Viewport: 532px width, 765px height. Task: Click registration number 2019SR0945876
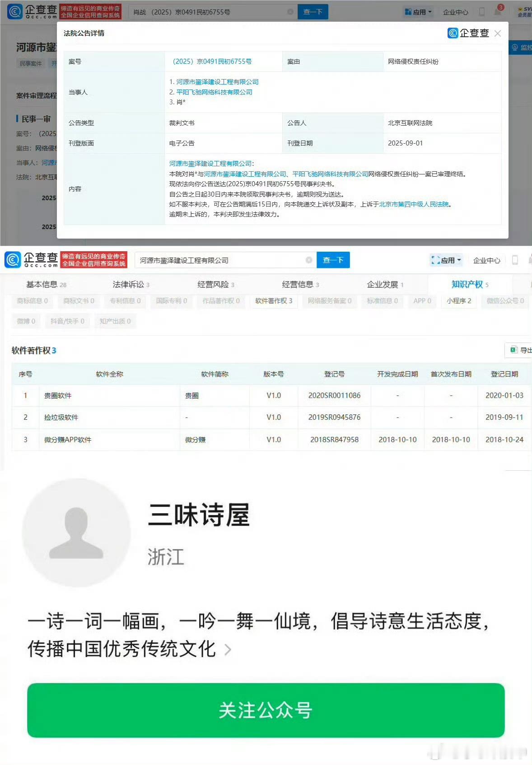click(x=334, y=417)
